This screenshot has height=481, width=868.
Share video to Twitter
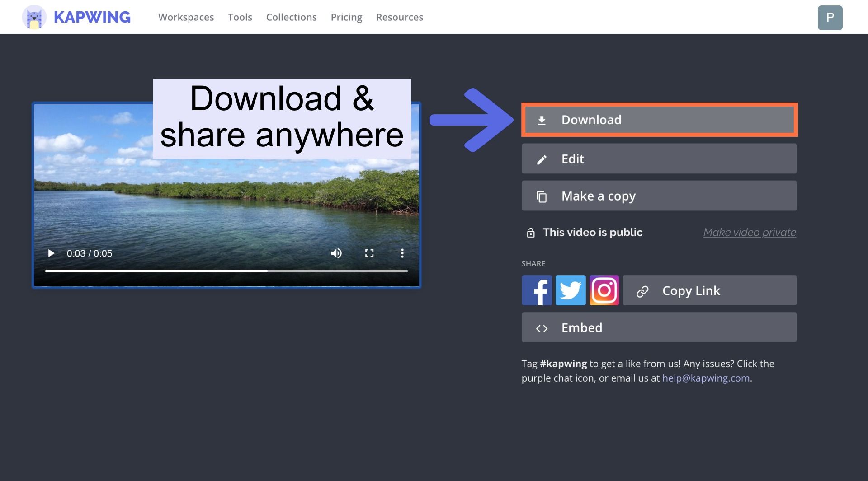570,290
